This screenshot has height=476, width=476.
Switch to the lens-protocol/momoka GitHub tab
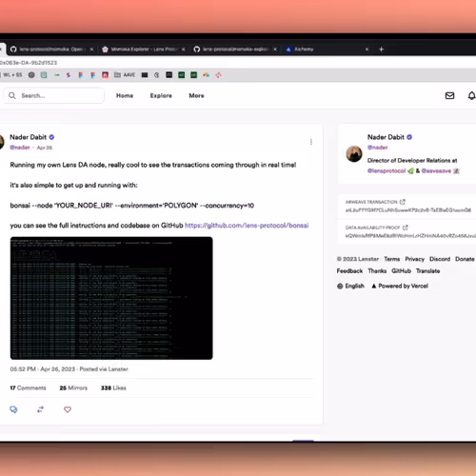click(51, 50)
